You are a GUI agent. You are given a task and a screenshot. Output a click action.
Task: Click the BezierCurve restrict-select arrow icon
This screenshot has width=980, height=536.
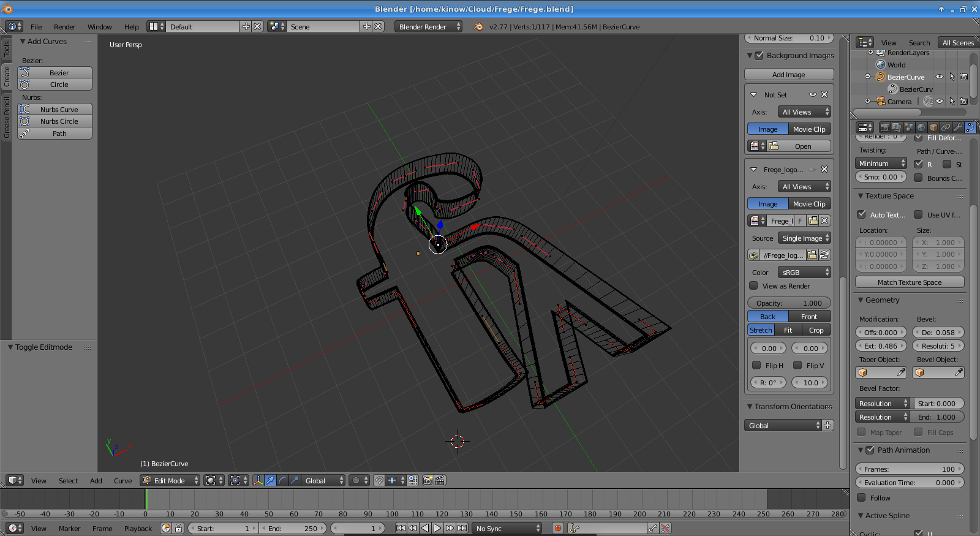(x=952, y=77)
